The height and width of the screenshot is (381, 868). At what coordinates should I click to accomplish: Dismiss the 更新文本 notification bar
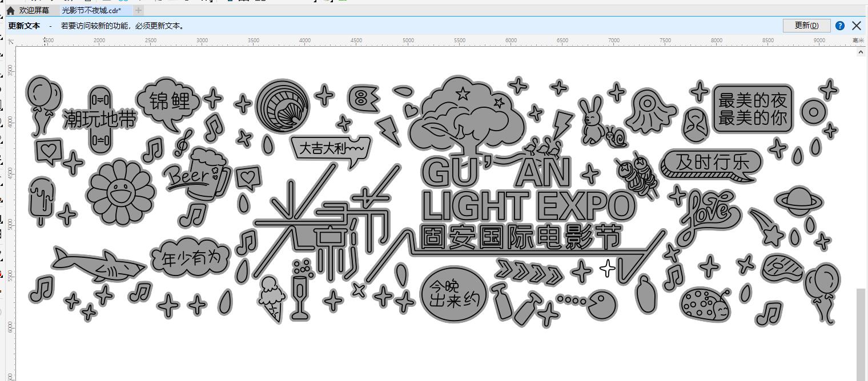(x=856, y=26)
